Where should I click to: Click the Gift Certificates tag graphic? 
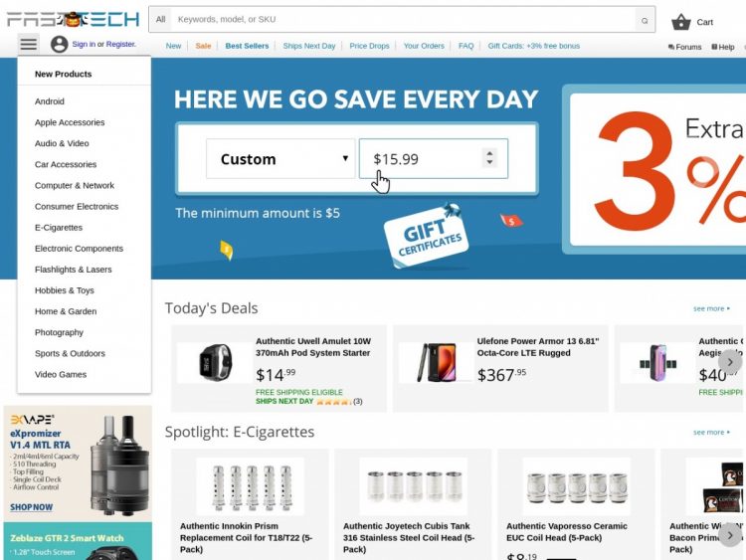click(x=426, y=236)
